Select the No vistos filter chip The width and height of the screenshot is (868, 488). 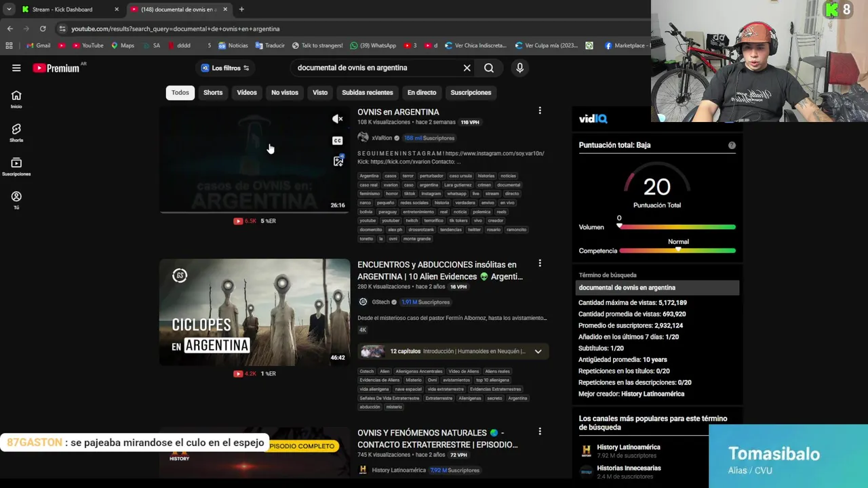tap(285, 92)
